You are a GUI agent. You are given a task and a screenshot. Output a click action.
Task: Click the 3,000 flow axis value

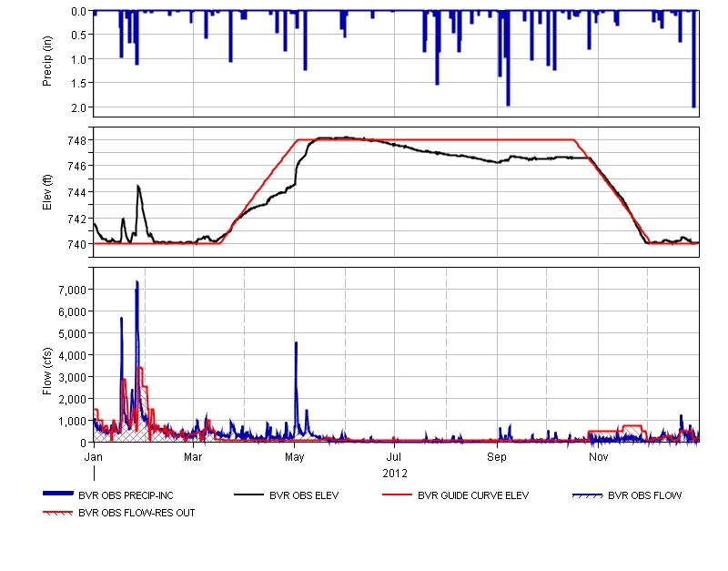[73, 377]
